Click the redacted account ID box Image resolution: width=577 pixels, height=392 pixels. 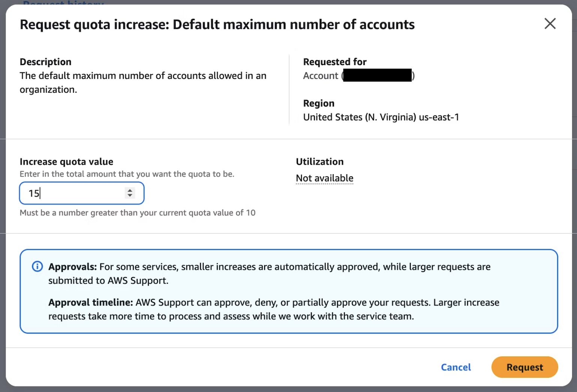pos(377,75)
